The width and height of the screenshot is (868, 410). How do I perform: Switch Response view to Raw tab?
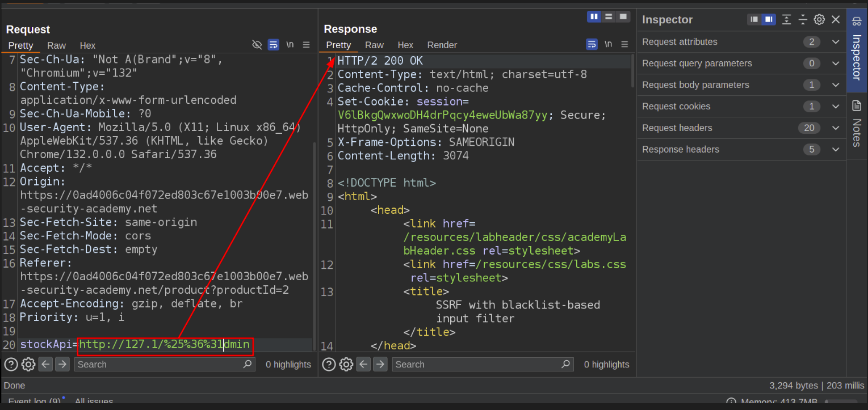pyautogui.click(x=375, y=45)
